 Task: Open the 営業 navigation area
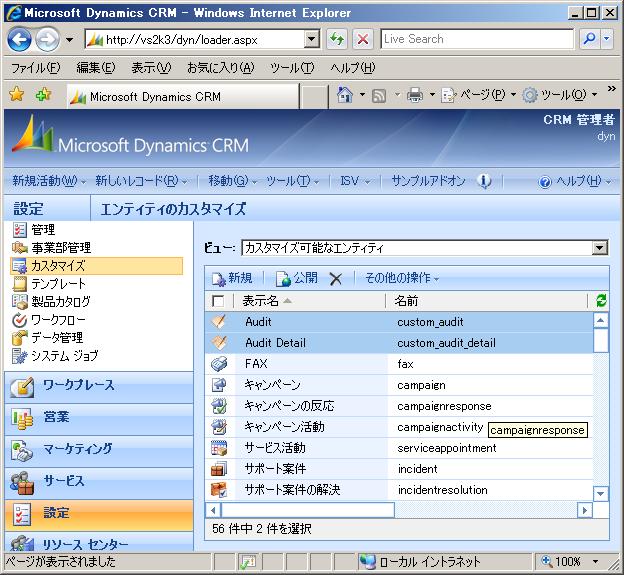coord(99,419)
